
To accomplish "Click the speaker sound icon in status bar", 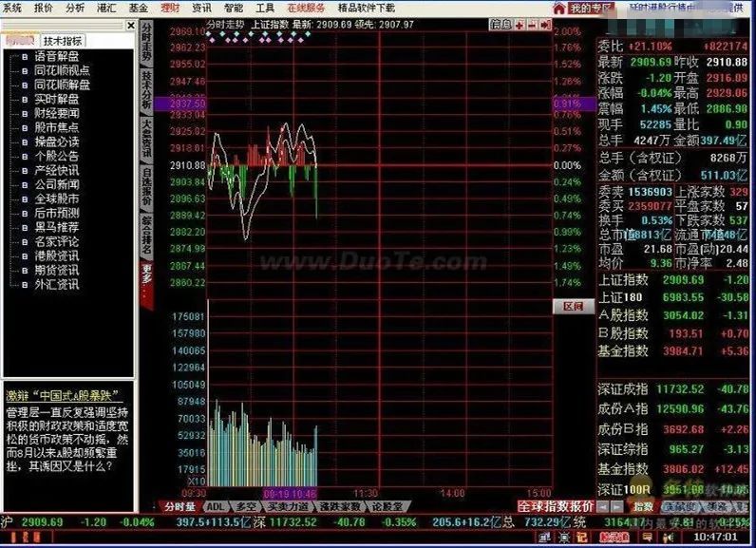I will point(669,537).
